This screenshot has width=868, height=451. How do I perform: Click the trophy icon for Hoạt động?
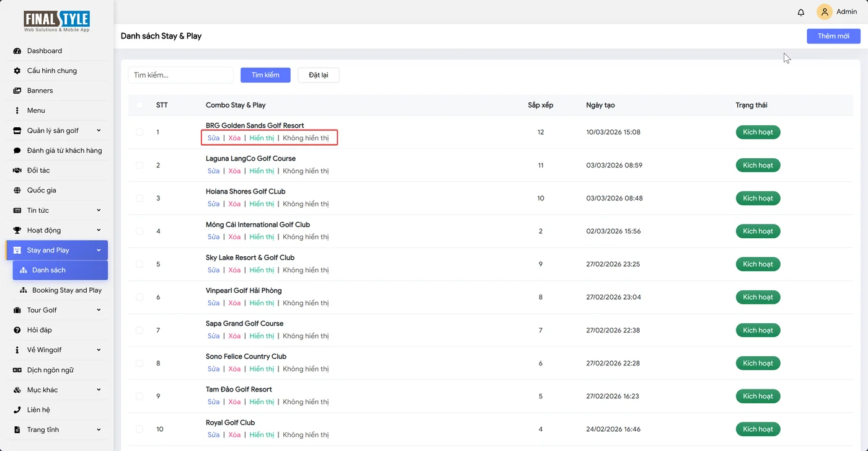17,230
